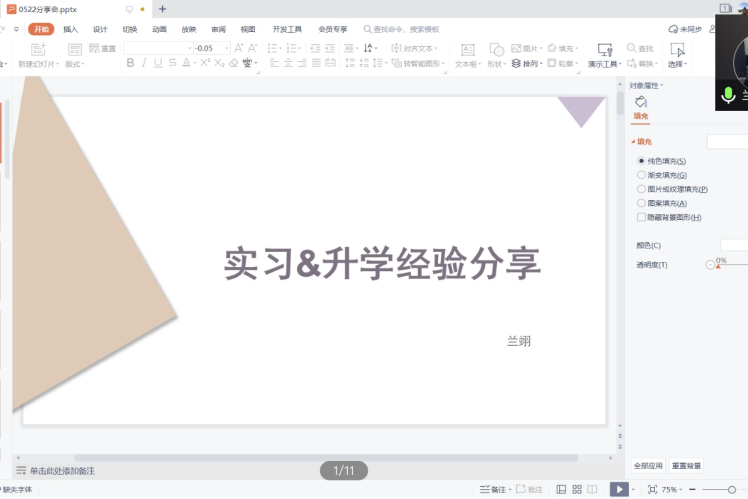Click the transparency slider minus button

click(x=710, y=265)
